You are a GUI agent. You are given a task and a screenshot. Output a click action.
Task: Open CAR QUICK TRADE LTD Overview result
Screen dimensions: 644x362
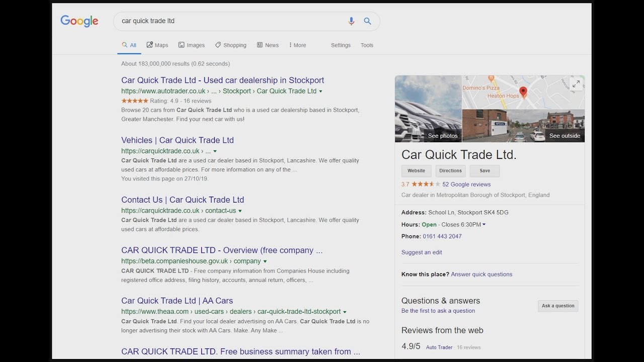[222, 250]
